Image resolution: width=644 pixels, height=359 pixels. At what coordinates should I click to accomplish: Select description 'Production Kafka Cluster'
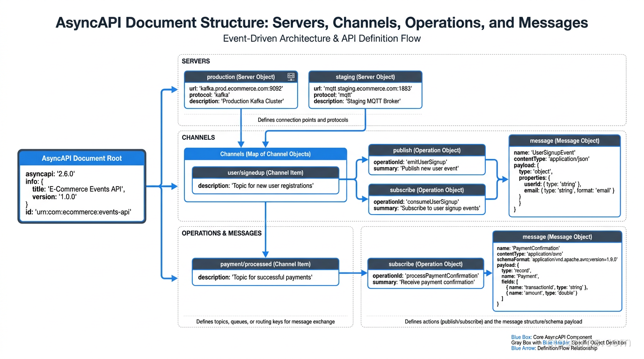click(x=236, y=101)
